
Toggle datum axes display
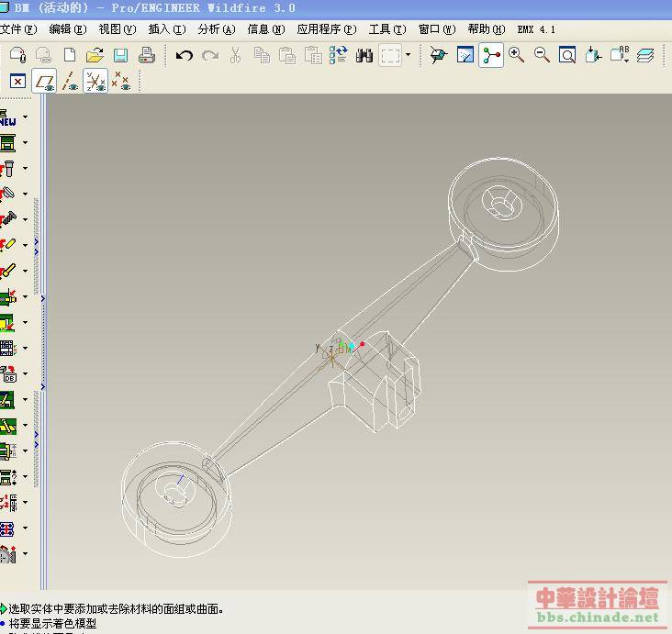70,83
